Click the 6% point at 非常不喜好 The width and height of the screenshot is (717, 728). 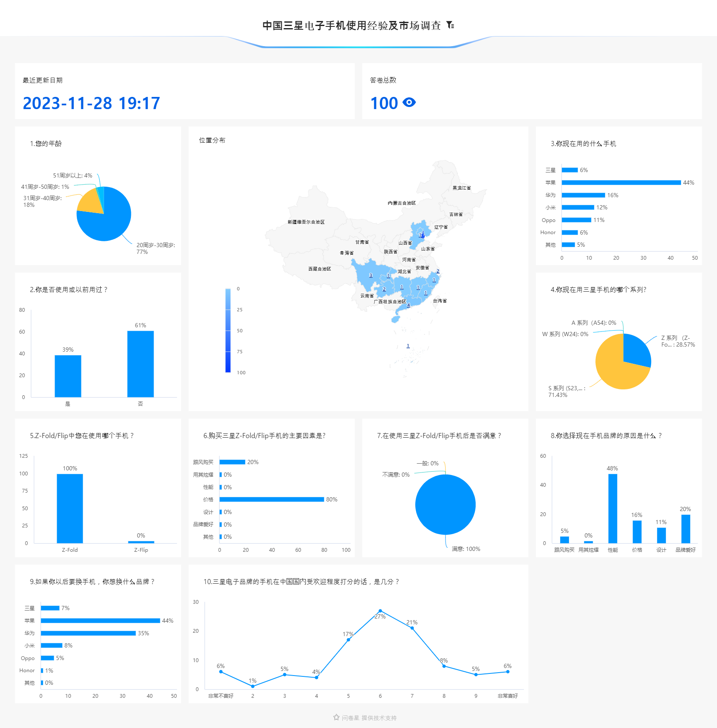[x=221, y=672]
